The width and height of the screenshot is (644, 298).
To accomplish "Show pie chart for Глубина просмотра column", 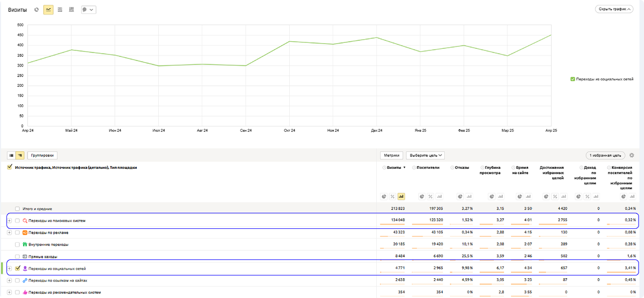I will [492, 196].
